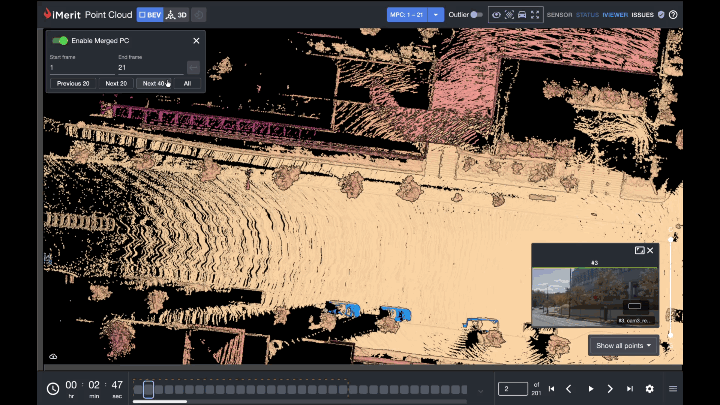Image resolution: width=720 pixels, height=405 pixels.
Task: Go to the next frame
Action: click(x=610, y=389)
